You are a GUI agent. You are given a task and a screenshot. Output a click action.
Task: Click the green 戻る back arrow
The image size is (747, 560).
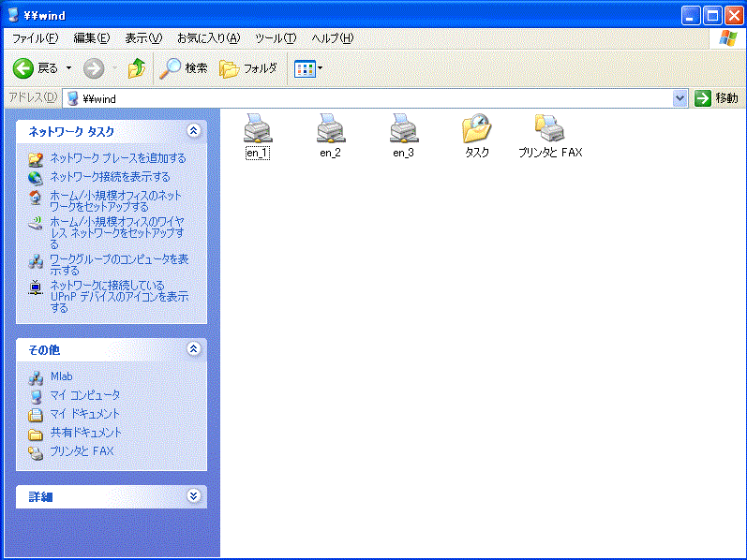point(22,68)
